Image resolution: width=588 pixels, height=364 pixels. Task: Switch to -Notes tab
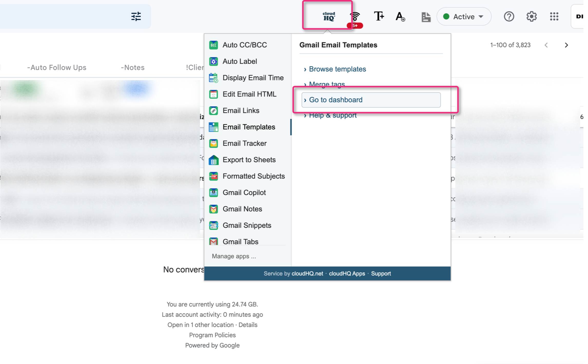[133, 67]
